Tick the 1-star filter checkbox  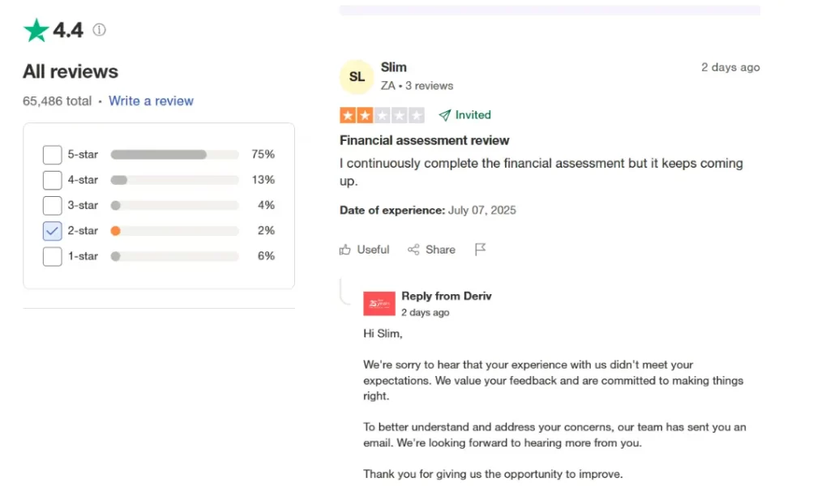click(x=52, y=257)
